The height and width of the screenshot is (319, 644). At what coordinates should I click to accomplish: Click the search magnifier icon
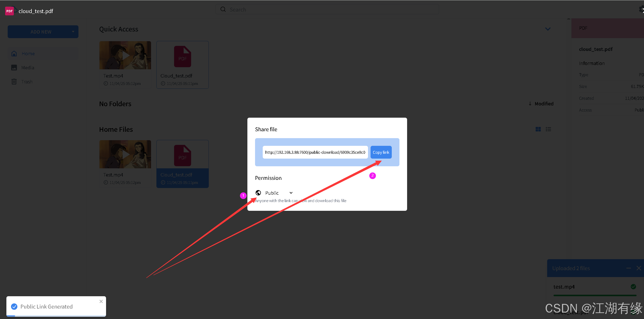(223, 9)
